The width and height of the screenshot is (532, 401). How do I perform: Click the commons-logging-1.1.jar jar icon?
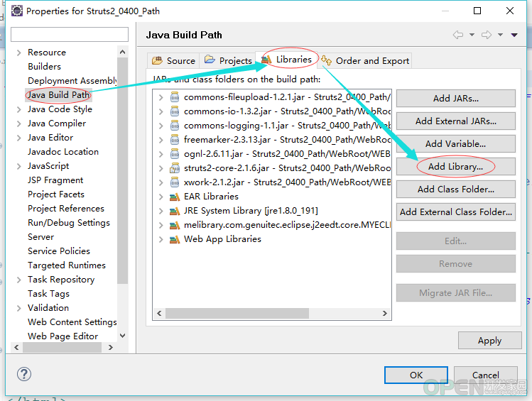click(x=175, y=126)
